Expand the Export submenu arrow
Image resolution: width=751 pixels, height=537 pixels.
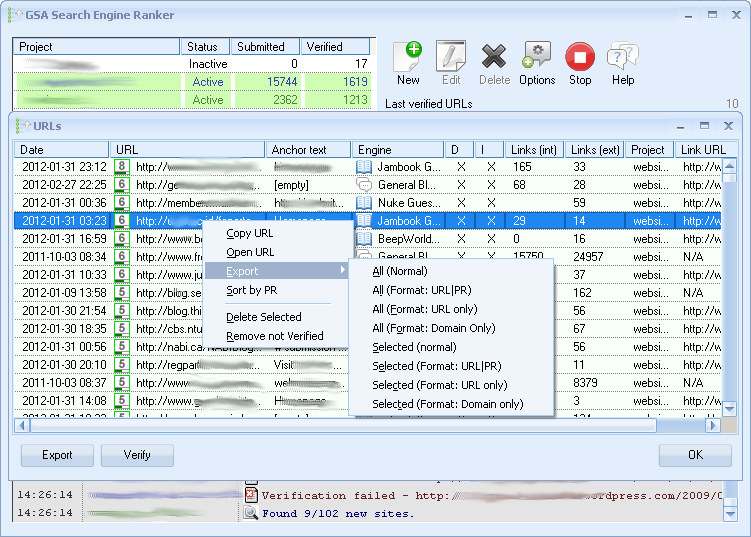343,271
